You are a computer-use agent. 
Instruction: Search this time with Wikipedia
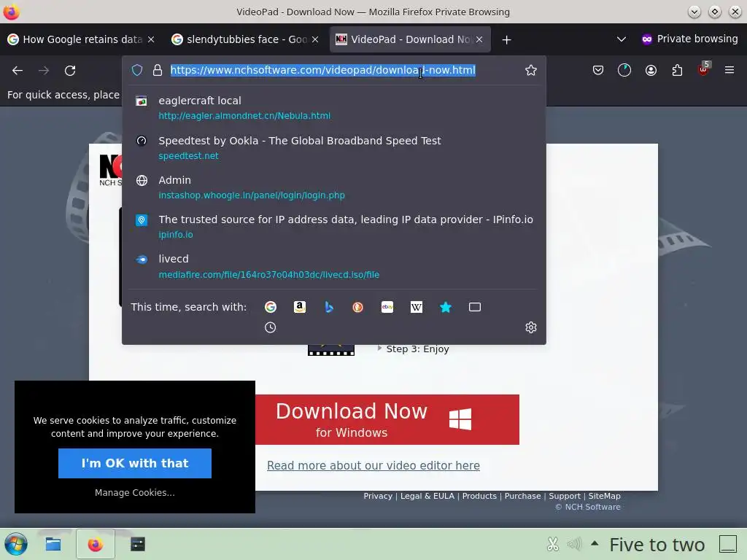(x=417, y=307)
